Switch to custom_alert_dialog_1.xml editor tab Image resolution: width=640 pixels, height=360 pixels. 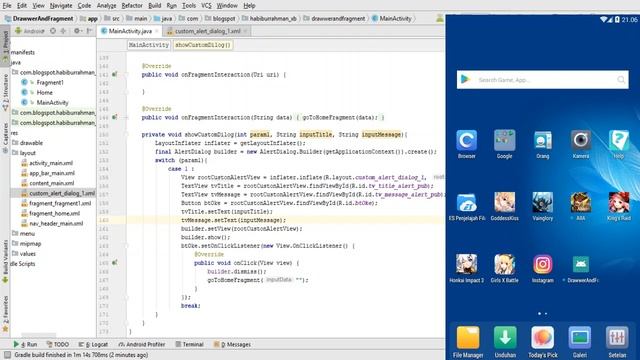point(207,31)
